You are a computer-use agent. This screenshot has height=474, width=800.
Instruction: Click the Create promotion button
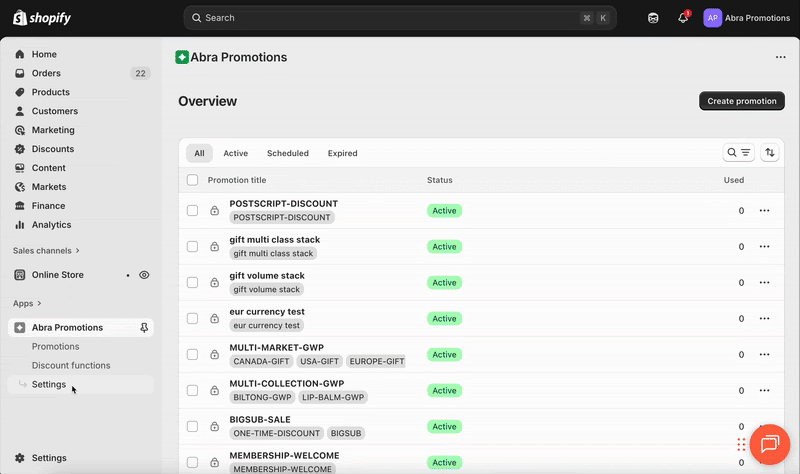[x=741, y=101]
